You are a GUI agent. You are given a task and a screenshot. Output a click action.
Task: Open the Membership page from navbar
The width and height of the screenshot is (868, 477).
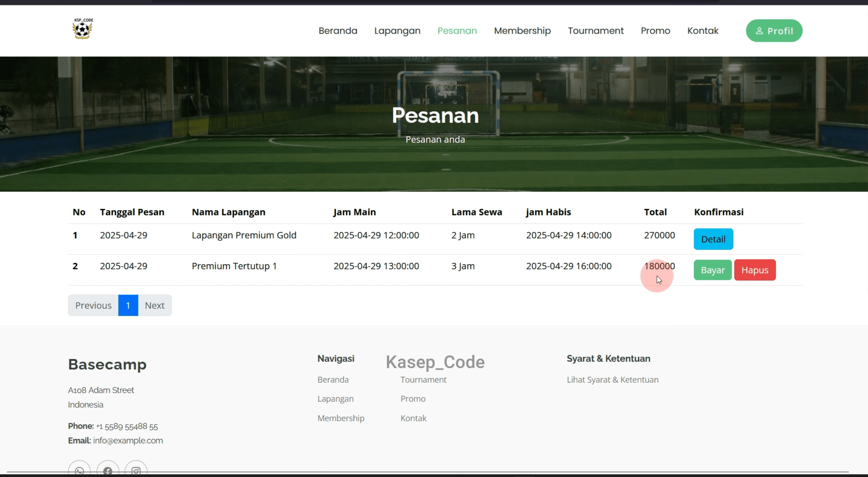pyautogui.click(x=522, y=31)
